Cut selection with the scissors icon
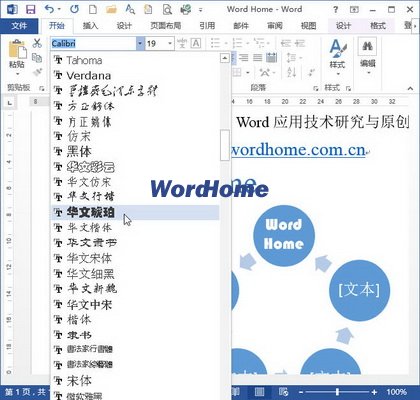Viewport: 420px width, 400px height. (37, 43)
